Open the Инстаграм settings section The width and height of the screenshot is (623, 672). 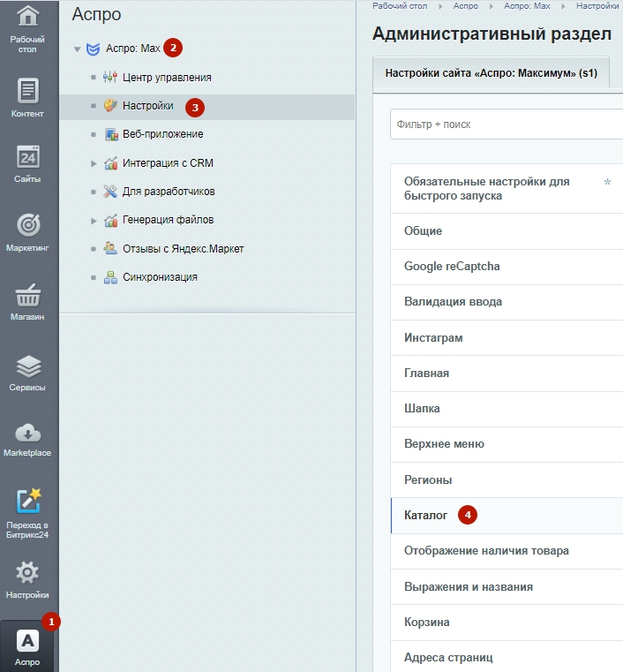tap(507, 337)
